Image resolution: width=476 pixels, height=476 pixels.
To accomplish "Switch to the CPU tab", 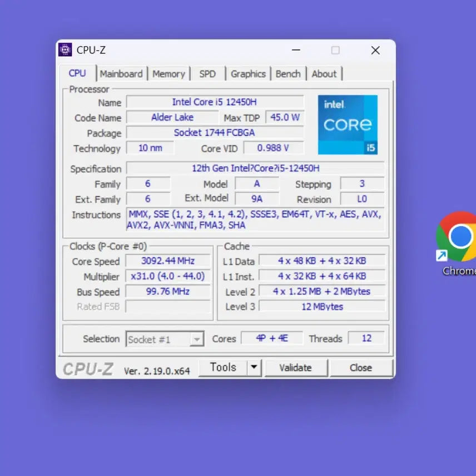I will (77, 73).
